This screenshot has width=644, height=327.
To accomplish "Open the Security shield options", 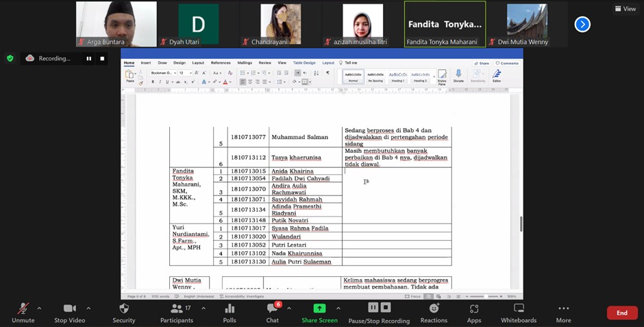I will [x=123, y=312].
